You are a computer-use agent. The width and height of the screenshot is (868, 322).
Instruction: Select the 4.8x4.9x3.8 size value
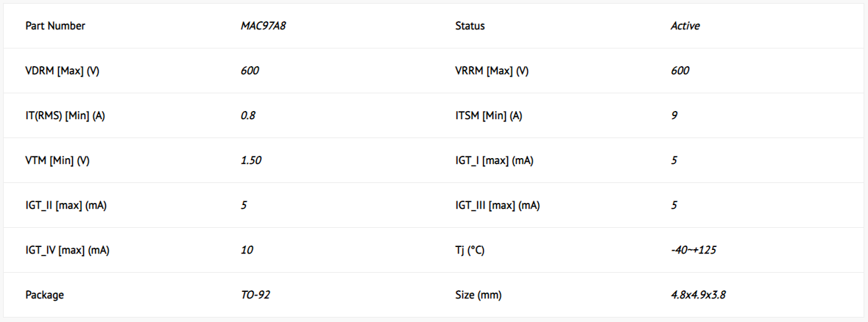698,295
